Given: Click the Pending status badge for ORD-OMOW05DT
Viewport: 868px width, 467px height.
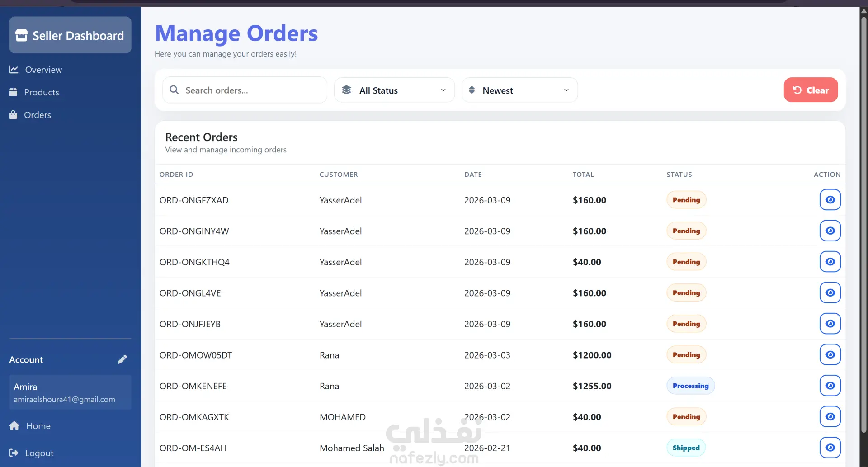Looking at the screenshot, I should (x=686, y=355).
